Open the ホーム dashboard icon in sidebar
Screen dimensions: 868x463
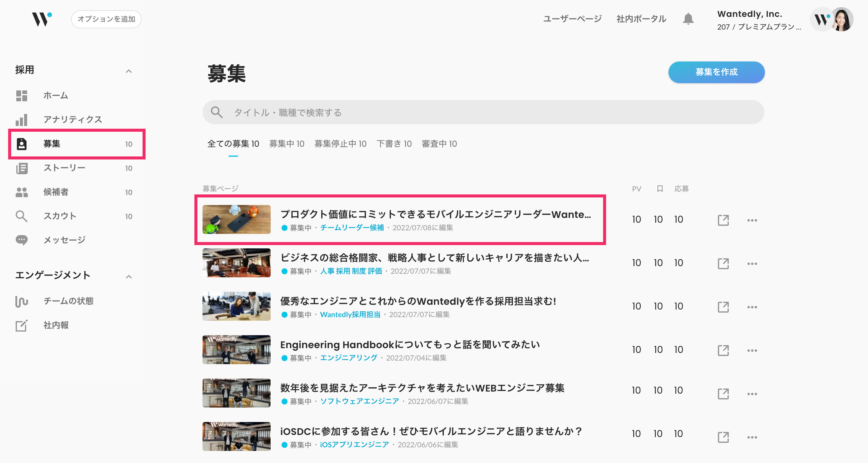[22, 96]
